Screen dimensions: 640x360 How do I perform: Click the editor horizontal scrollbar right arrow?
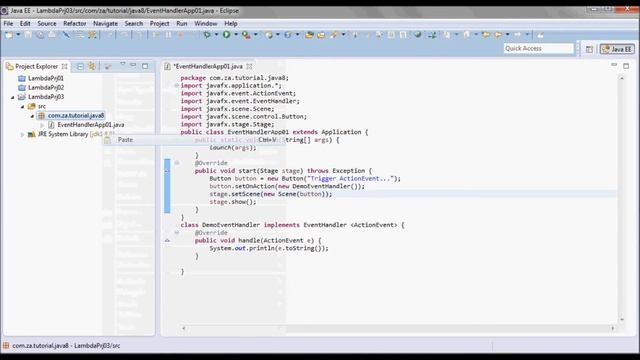(x=613, y=328)
